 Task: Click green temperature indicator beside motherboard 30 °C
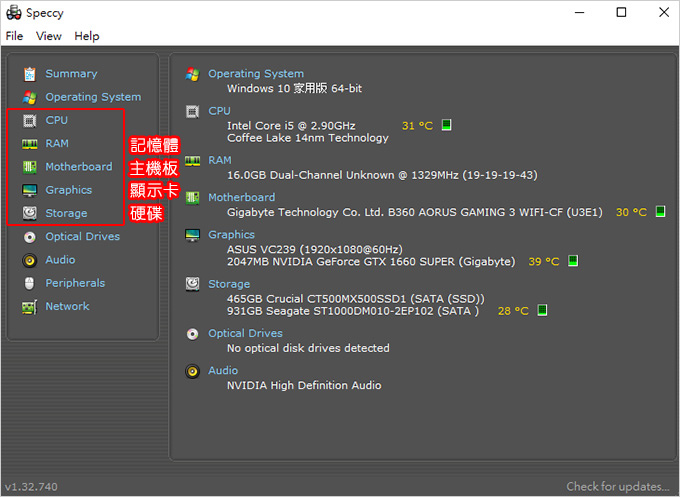tap(660, 212)
